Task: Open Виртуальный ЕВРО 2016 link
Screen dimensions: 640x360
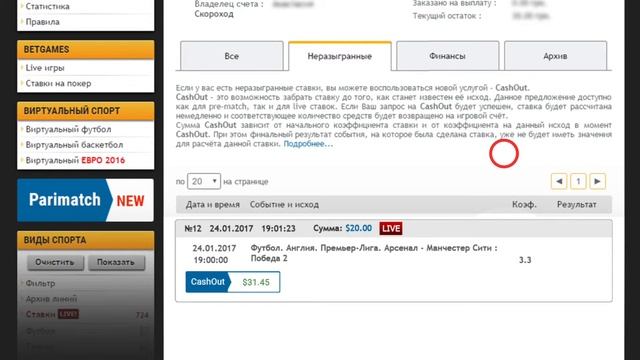Action: 75,160
